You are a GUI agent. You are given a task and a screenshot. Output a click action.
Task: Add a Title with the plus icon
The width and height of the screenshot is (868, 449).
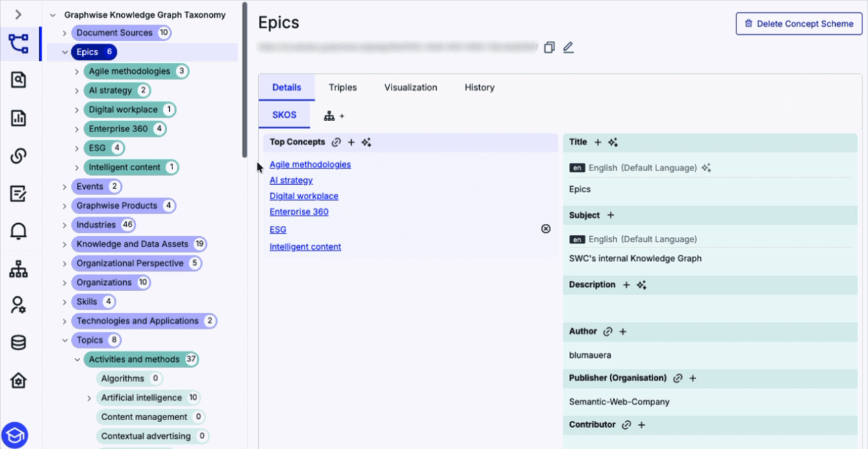(598, 142)
